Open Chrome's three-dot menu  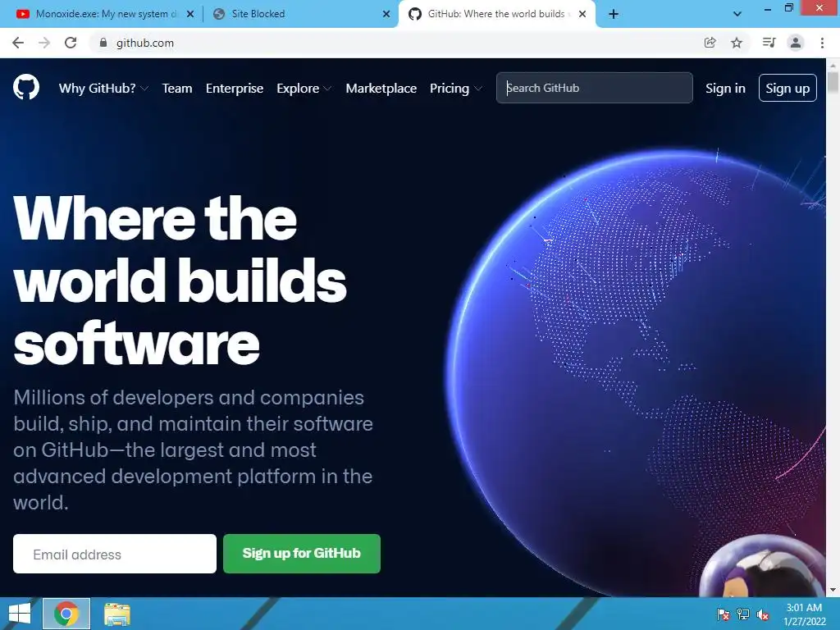822,43
